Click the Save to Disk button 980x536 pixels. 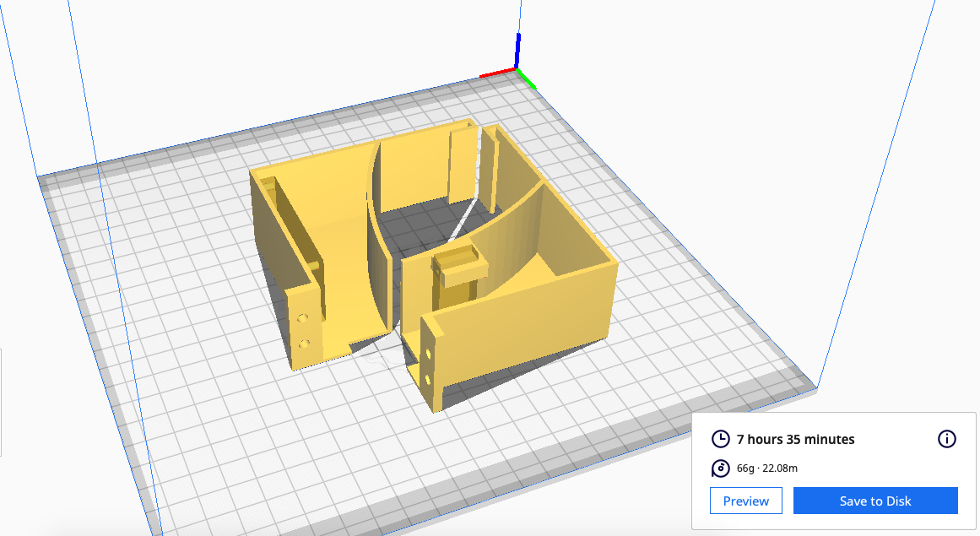tap(875, 501)
